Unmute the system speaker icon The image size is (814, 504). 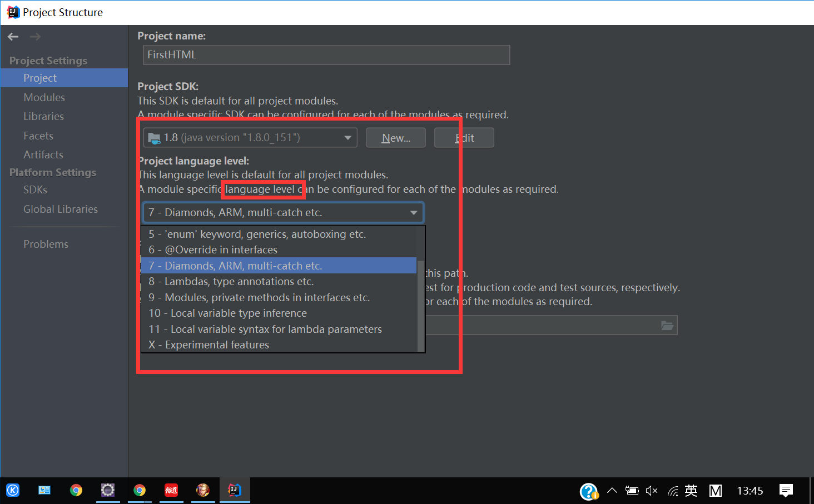pos(651,491)
